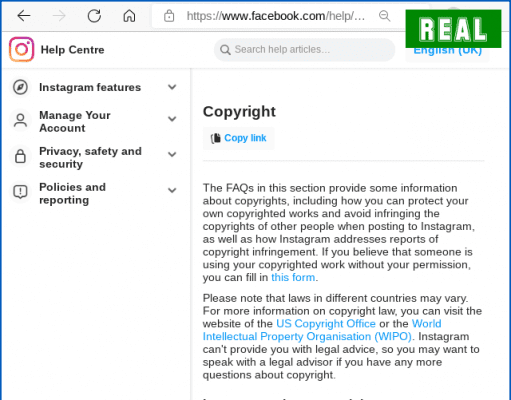Image resolution: width=511 pixels, height=400 pixels.
Task: Click the compass icon beside Instagram features
Action: [x=20, y=87]
